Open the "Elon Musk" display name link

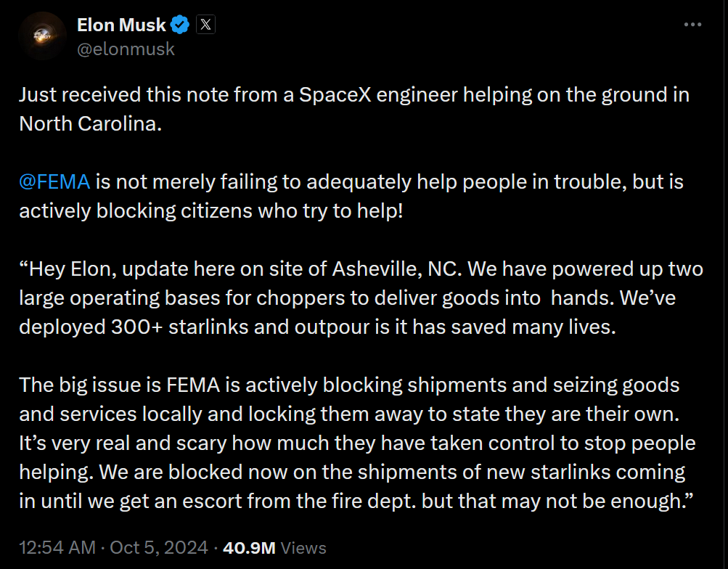pyautogui.click(x=121, y=25)
